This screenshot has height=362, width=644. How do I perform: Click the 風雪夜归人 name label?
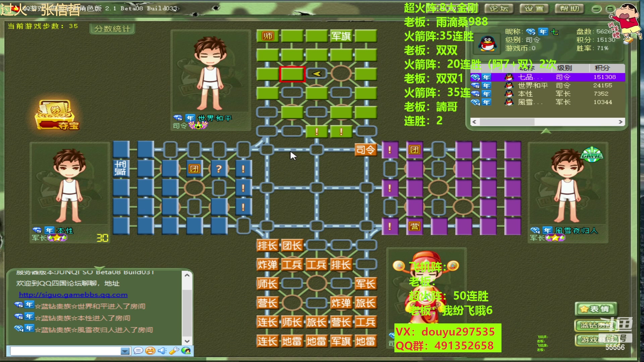click(x=576, y=231)
